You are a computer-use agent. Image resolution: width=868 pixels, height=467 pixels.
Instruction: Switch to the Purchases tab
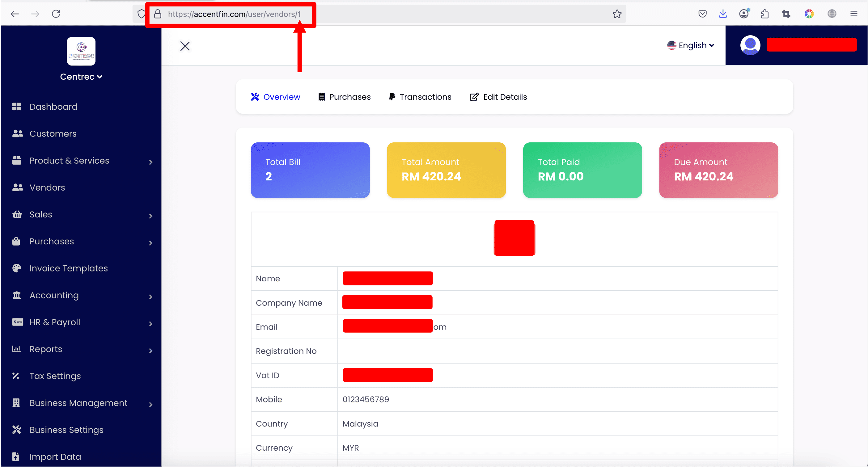point(344,97)
